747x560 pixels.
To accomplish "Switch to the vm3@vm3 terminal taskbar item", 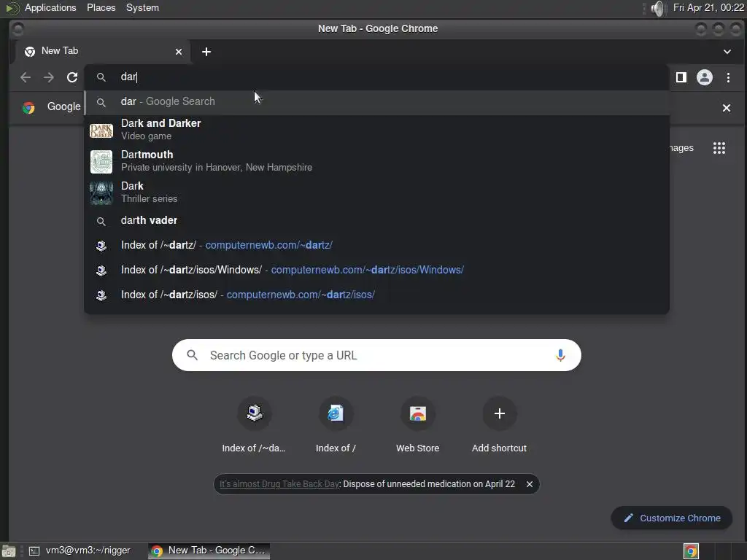I will pos(80,551).
